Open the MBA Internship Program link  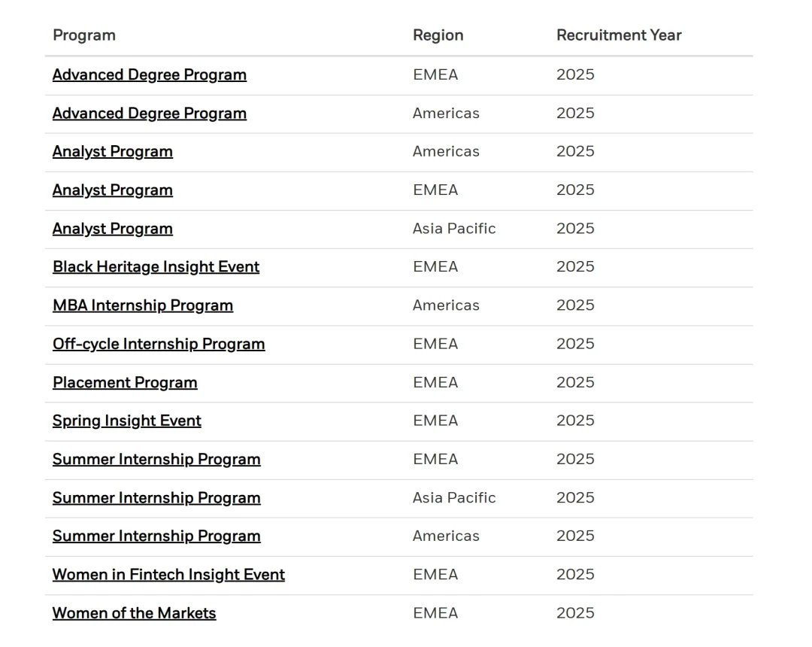(142, 305)
